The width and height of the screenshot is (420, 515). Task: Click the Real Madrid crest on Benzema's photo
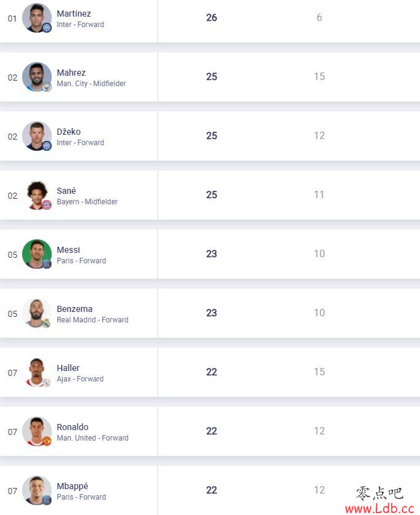[47, 323]
